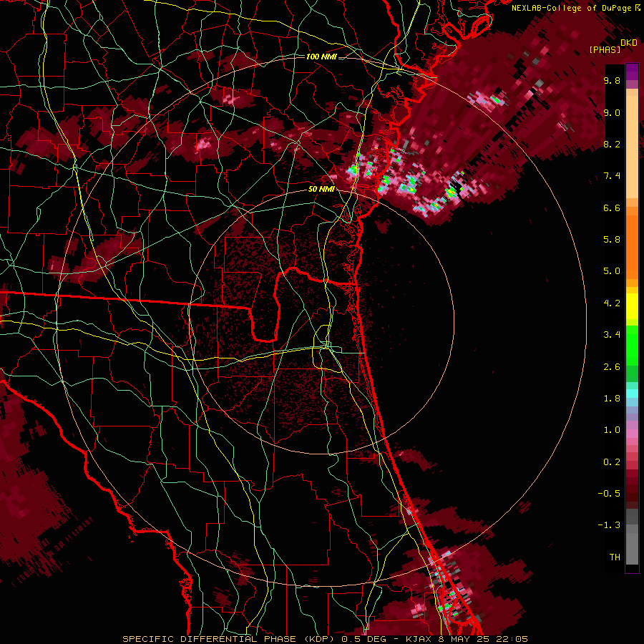The width and height of the screenshot is (644, 644).
Task: Pick the pink segment near 1.0 on bar
Action: coord(632,434)
